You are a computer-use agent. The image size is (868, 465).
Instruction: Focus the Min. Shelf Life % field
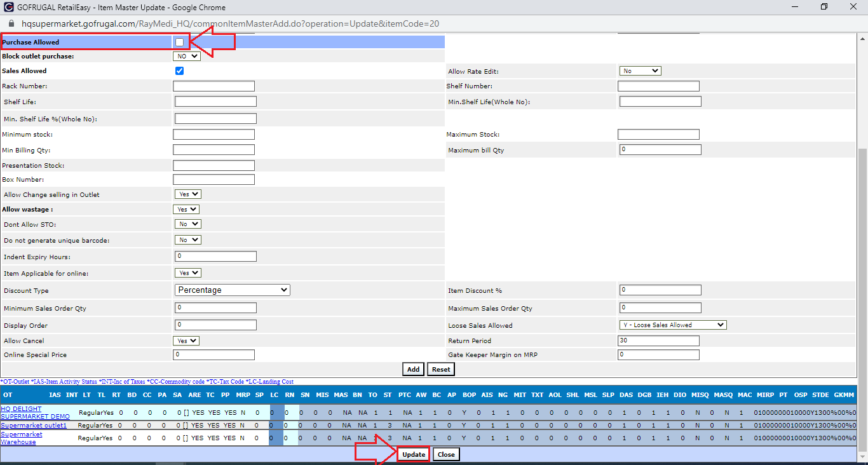(215, 119)
